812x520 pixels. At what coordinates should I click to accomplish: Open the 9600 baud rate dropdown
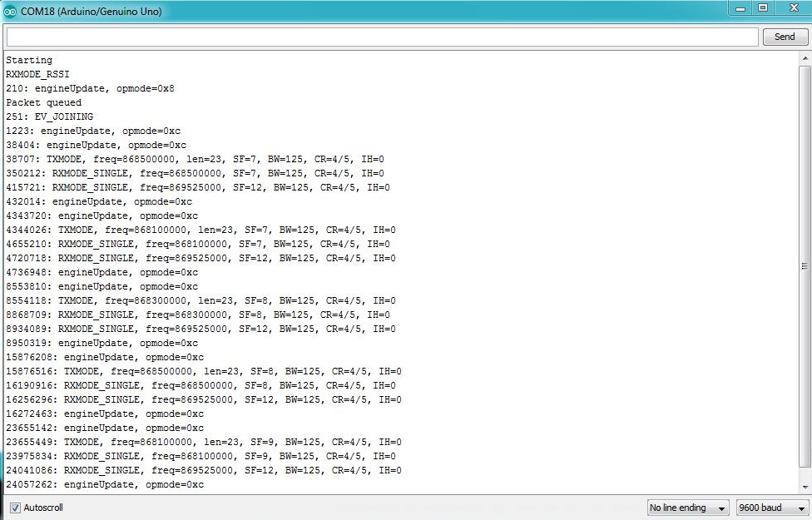pyautogui.click(x=773, y=508)
